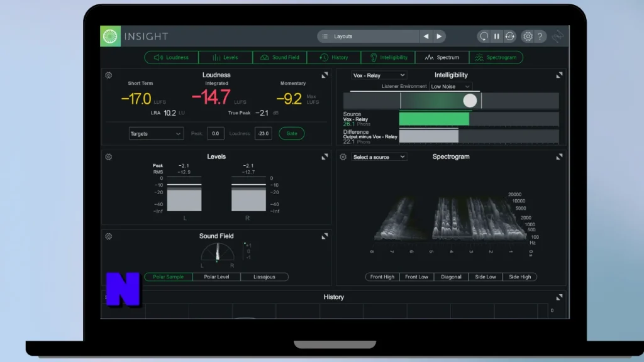This screenshot has width=644, height=362.
Task: Select Lissajous view
Action: 264,277
